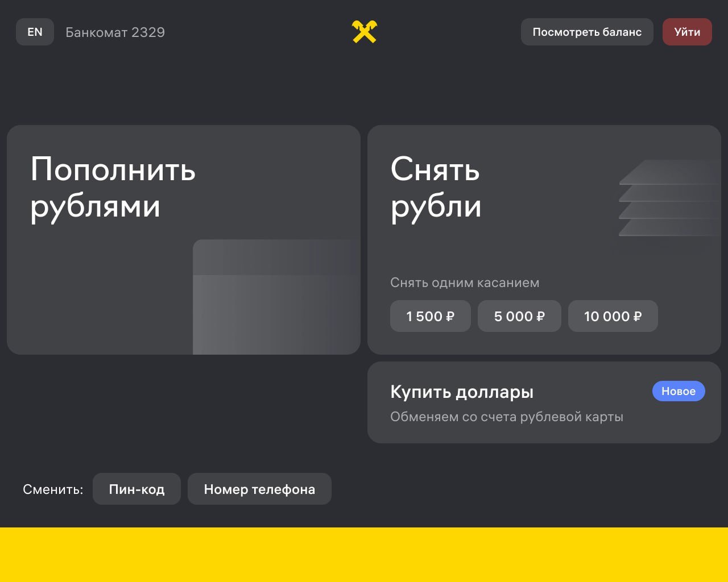Image resolution: width=728 pixels, height=582 pixels.
Task: Withdraw 1 500 ₽ with one touch
Action: (431, 316)
